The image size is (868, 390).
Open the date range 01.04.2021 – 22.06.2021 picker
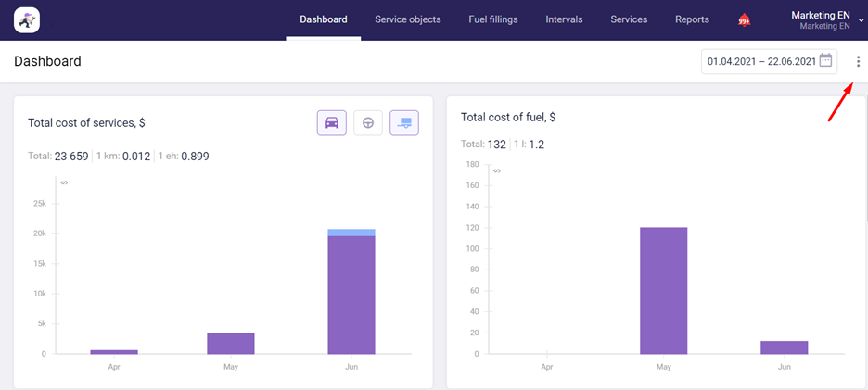760,61
